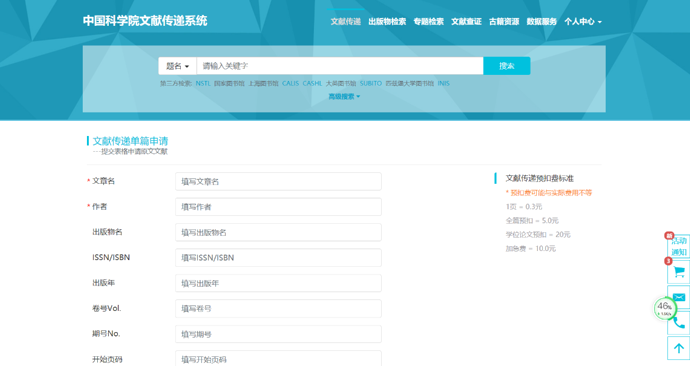The height and width of the screenshot is (378, 690).
Task: Open the 出版物检索 nav item
Action: point(387,21)
